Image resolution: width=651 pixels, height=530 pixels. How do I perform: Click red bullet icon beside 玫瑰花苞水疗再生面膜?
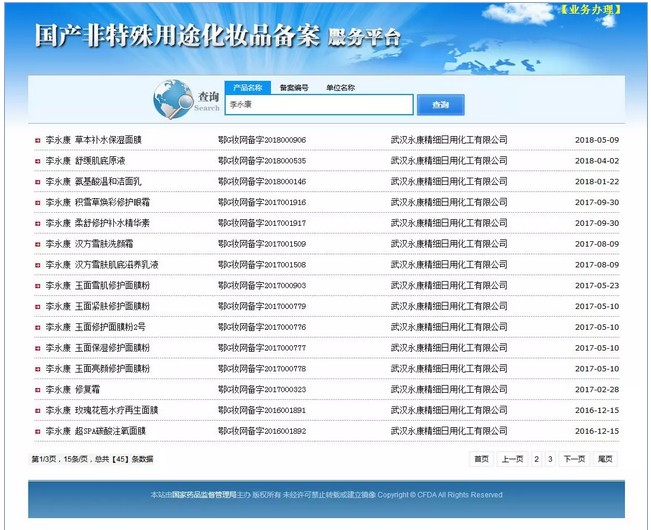point(37,410)
